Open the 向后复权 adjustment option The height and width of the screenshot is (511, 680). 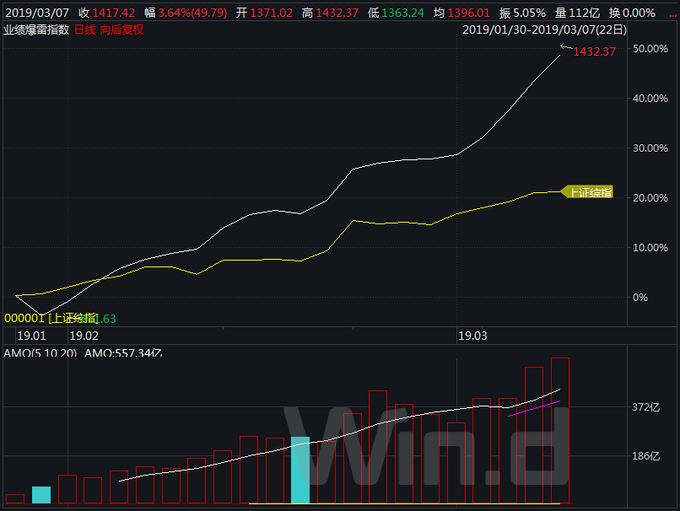tap(122, 29)
